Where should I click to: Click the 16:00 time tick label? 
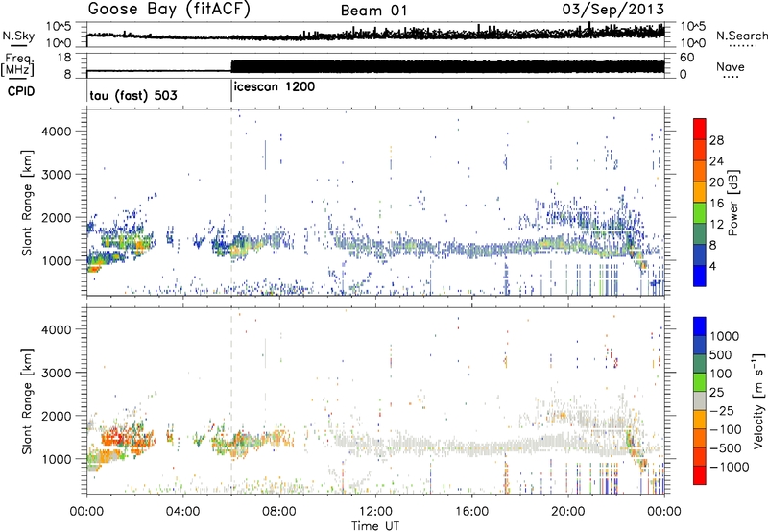[471, 512]
